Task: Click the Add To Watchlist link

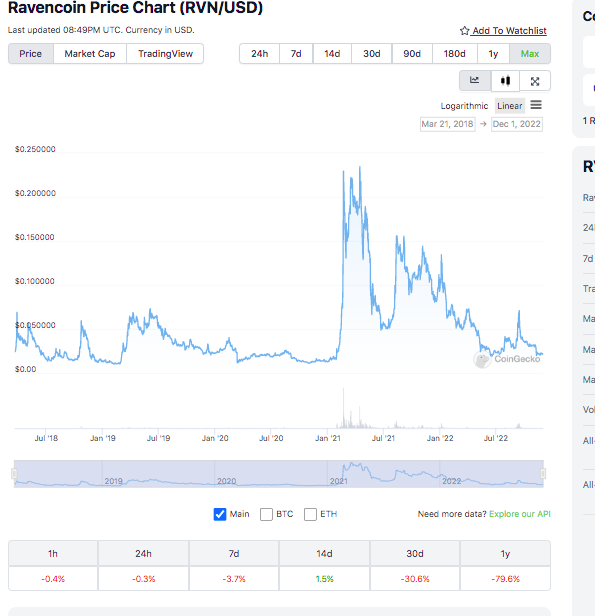Action: tap(509, 31)
